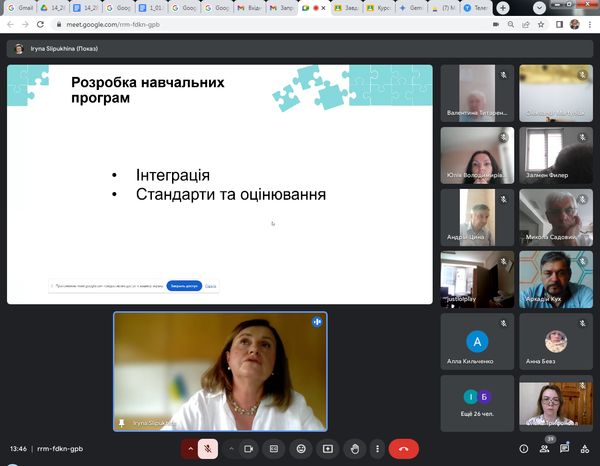The width and height of the screenshot is (600, 466).
Task: Unmute the microphone in the call bar
Action: [208, 449]
